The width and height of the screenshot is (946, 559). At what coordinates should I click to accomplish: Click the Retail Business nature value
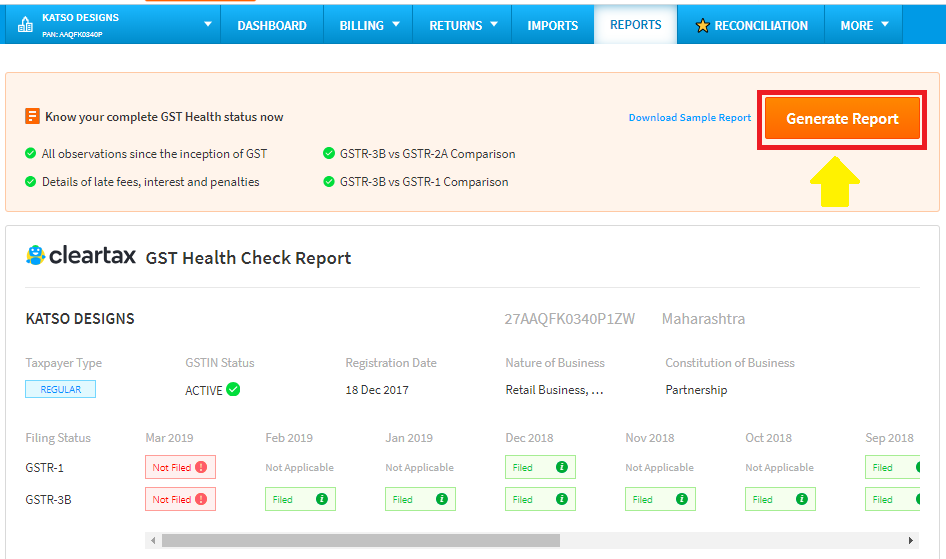(554, 390)
